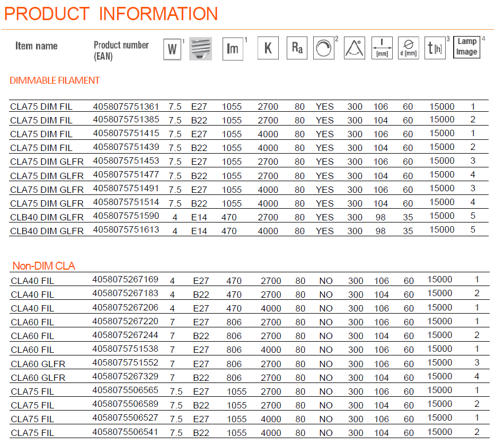This screenshot has height=445, width=504.
Task: Select the lifetime t[h] icon
Action: tap(435, 48)
